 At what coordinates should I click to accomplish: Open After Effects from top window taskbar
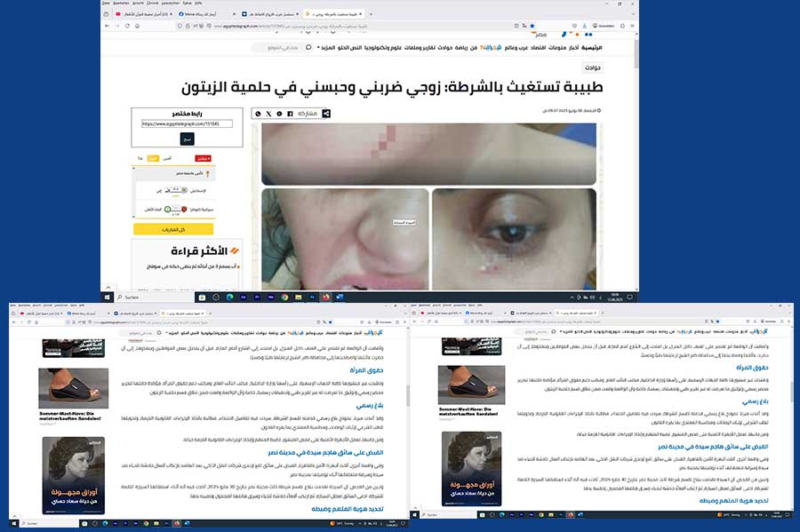[244, 297]
